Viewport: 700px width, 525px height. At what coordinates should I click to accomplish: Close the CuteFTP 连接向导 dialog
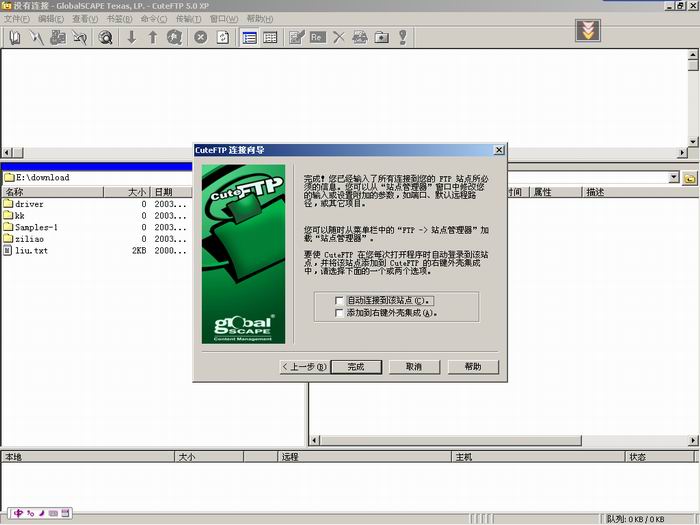(x=499, y=150)
